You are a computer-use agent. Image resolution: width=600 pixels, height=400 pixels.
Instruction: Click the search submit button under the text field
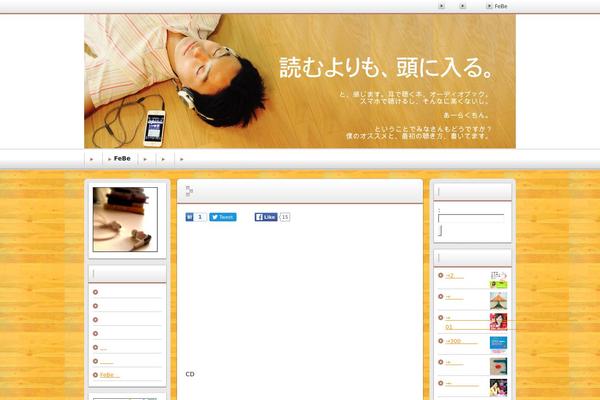pos(440,230)
